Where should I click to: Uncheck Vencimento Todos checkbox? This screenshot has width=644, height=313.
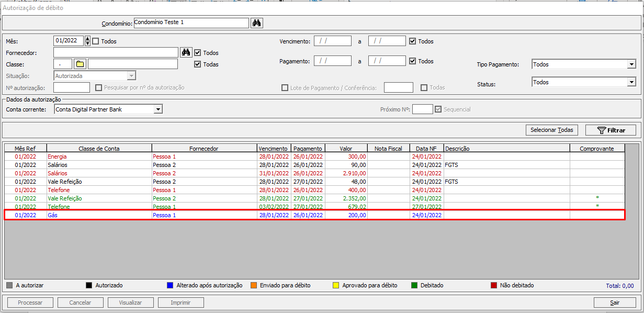(412, 41)
